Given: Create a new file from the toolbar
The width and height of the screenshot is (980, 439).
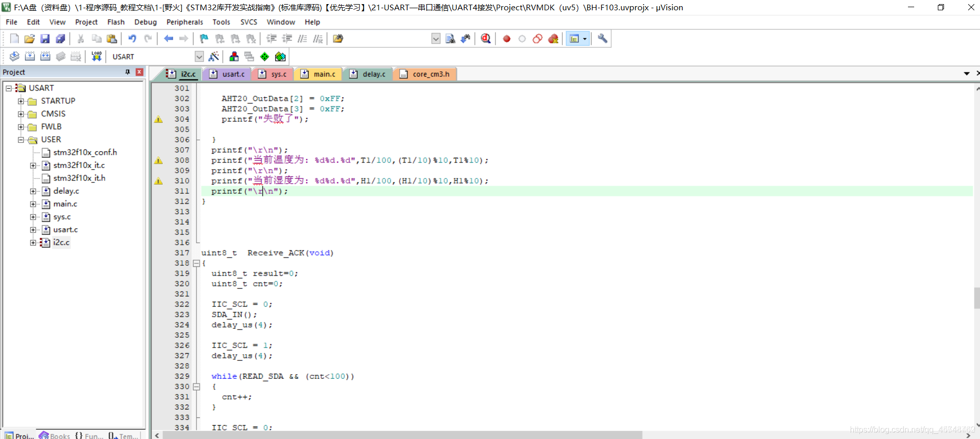Looking at the screenshot, I should tap(14, 39).
